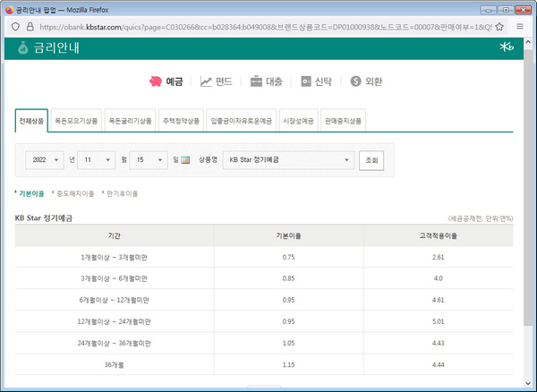The image size is (537, 392).
Task: Click the URL address bar
Action: click(x=266, y=27)
